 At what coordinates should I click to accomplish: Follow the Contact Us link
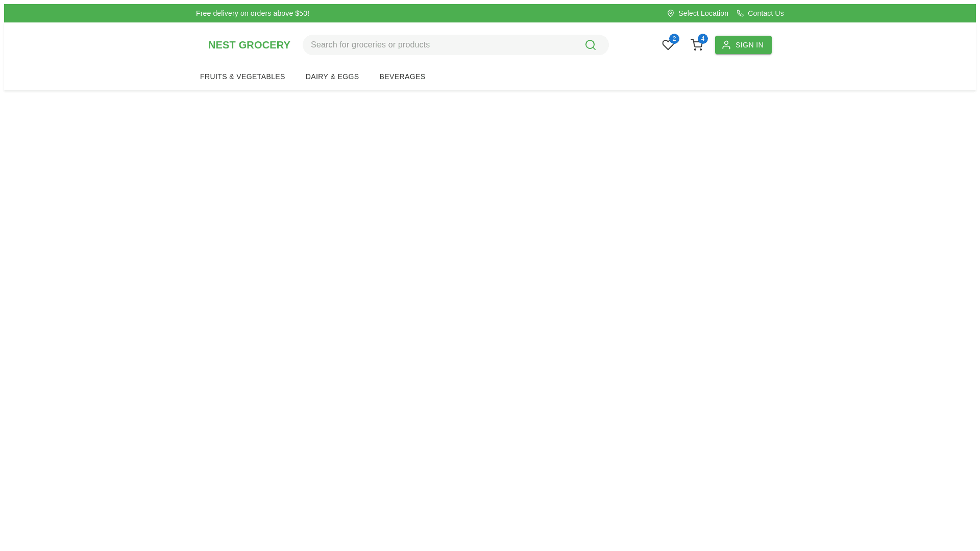click(x=765, y=13)
